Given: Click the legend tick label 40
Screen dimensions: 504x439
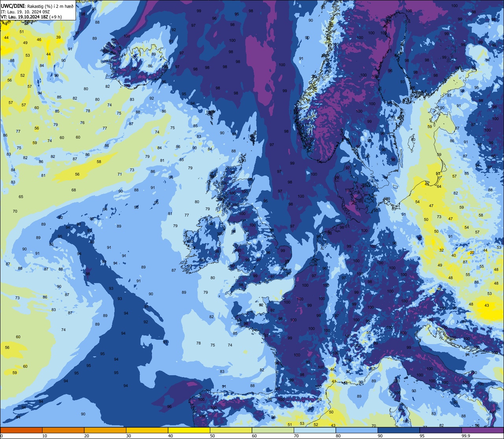Looking at the screenshot, I should point(170,436).
